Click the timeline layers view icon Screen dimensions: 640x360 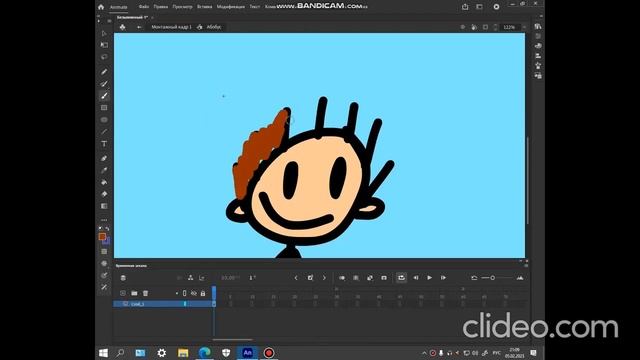123,278
